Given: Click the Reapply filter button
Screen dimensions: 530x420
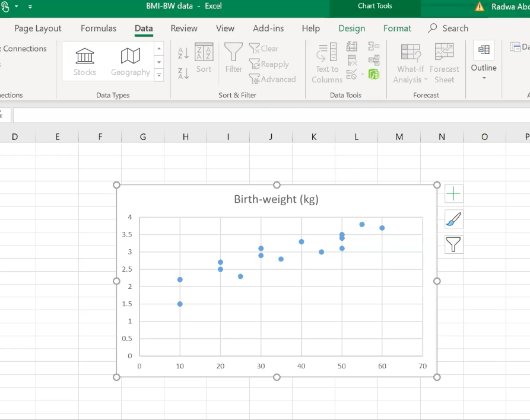Looking at the screenshot, I should (x=269, y=64).
